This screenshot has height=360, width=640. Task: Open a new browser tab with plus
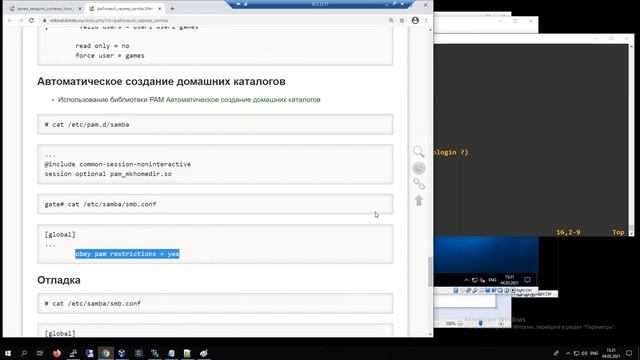pyautogui.click(x=172, y=9)
